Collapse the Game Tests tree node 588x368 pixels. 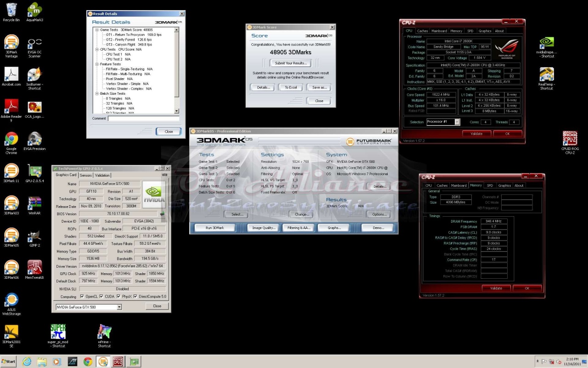click(97, 30)
